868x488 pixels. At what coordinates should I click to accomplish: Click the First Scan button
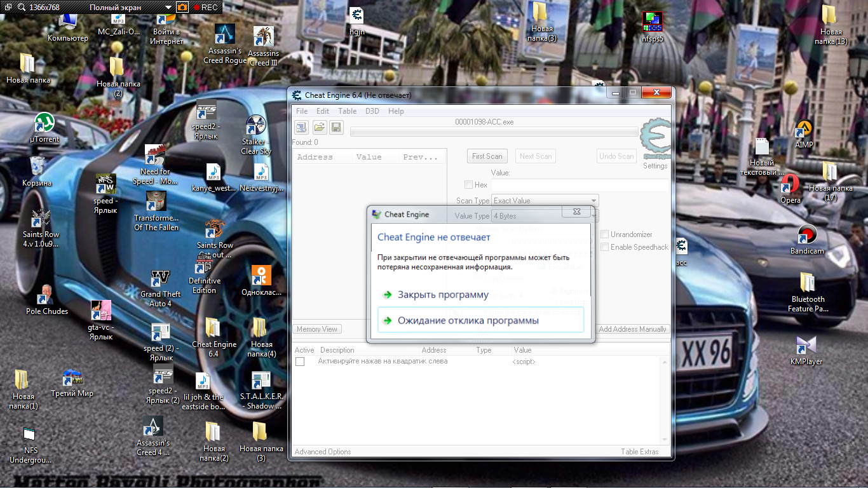point(487,156)
